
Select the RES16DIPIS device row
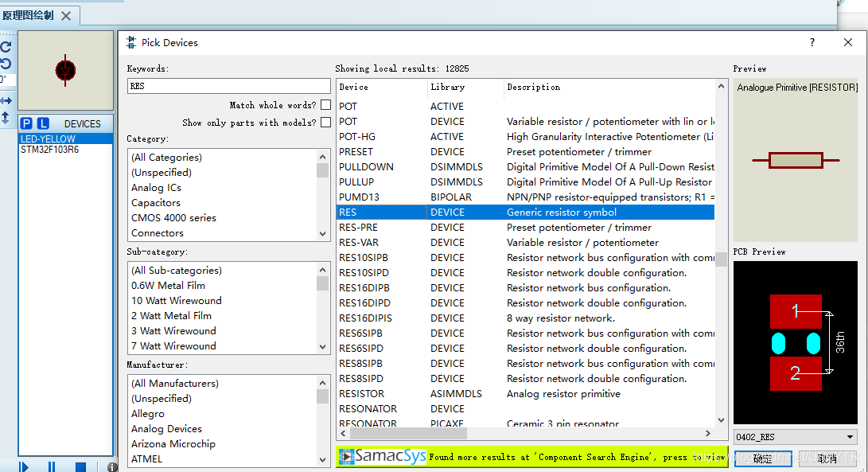(525, 318)
